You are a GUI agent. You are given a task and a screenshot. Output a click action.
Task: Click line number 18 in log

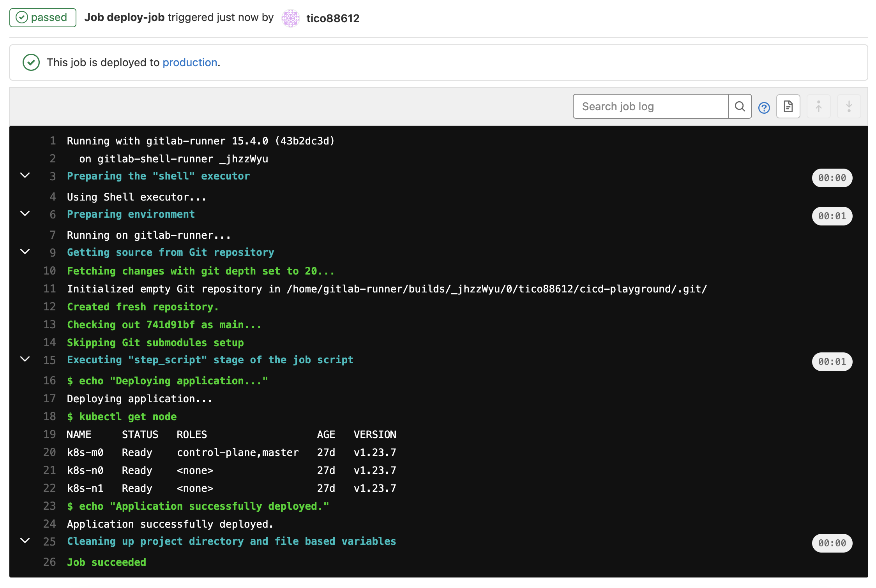[49, 417]
